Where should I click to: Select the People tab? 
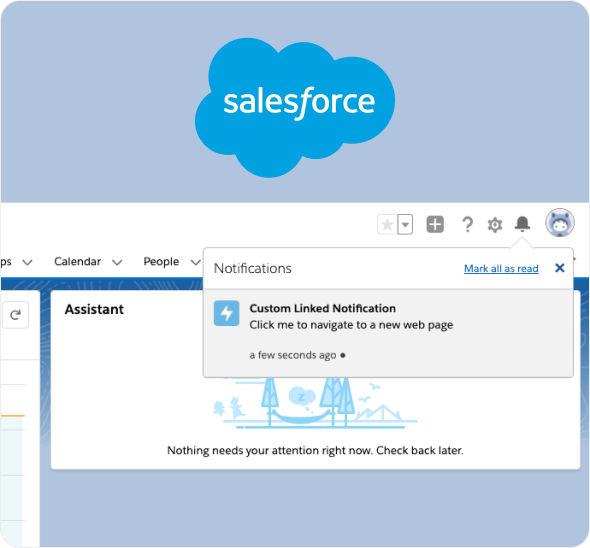click(161, 262)
